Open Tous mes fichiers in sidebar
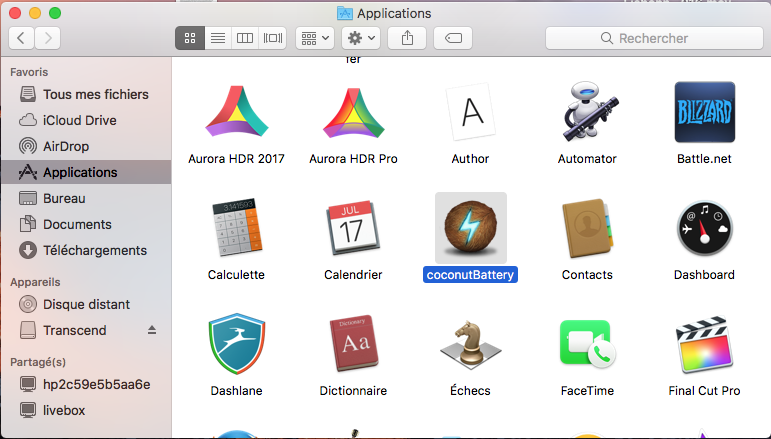This screenshot has width=771, height=439. coord(86,94)
